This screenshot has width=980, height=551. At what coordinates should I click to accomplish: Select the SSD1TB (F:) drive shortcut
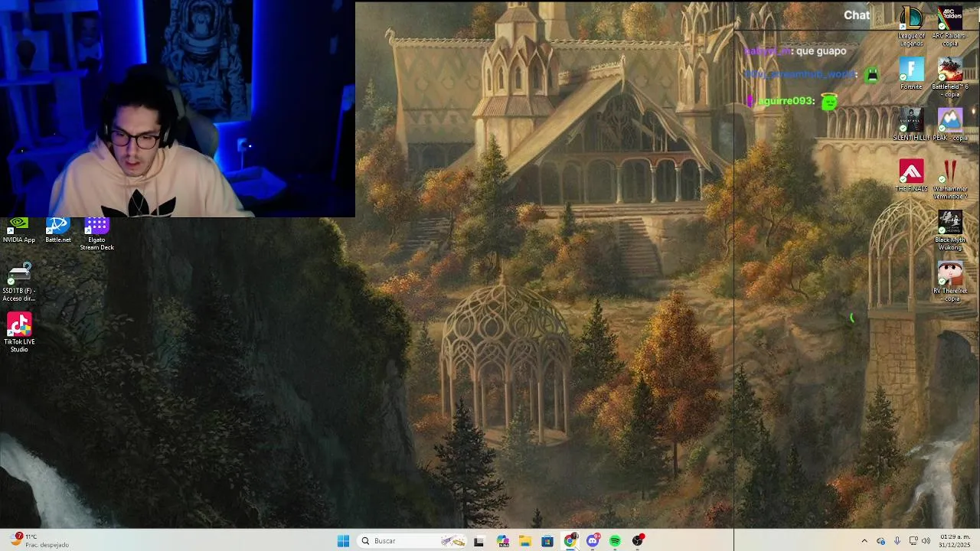click(19, 282)
